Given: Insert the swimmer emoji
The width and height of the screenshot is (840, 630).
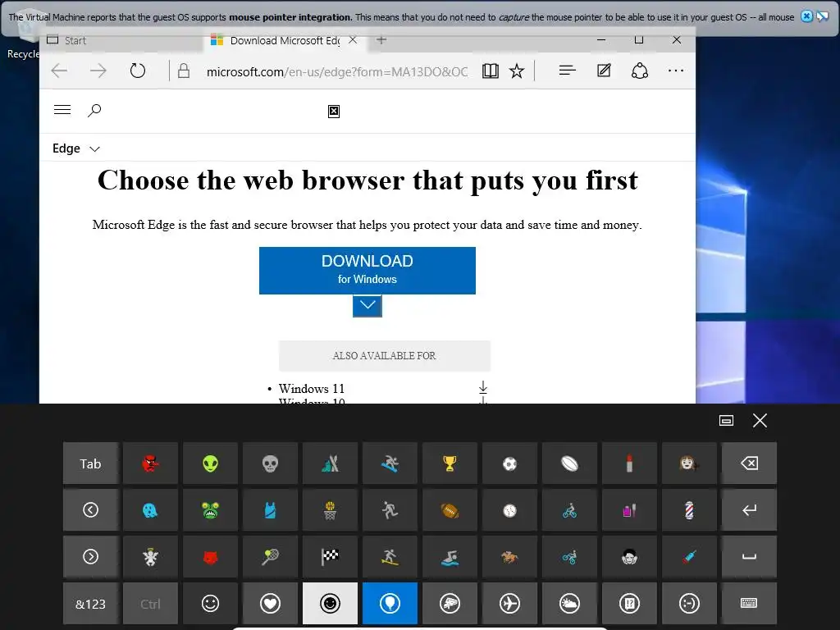Looking at the screenshot, I should pos(450,557).
